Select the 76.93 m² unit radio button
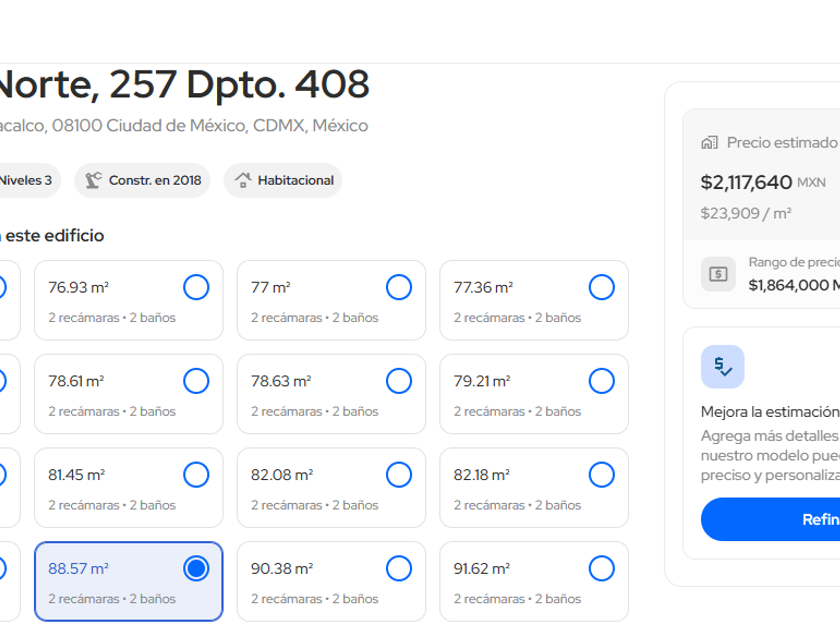The image size is (840, 630). tap(196, 288)
